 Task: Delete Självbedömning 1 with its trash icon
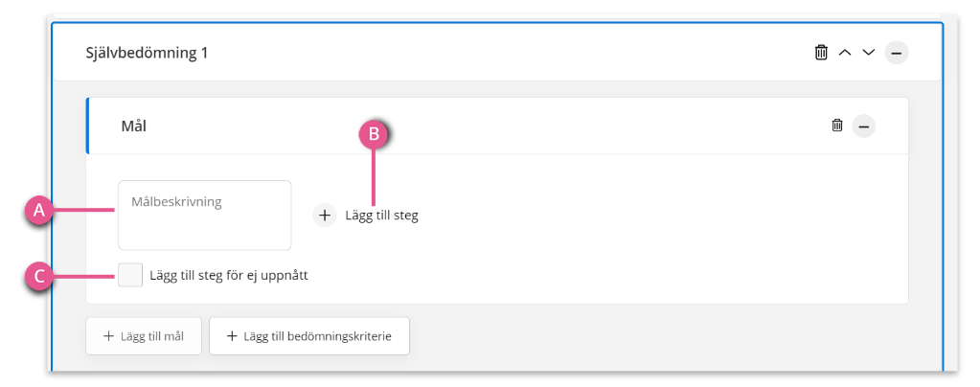tap(821, 53)
